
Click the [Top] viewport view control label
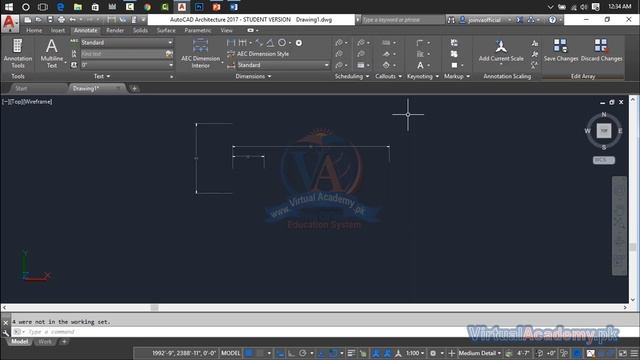[x=17, y=102]
